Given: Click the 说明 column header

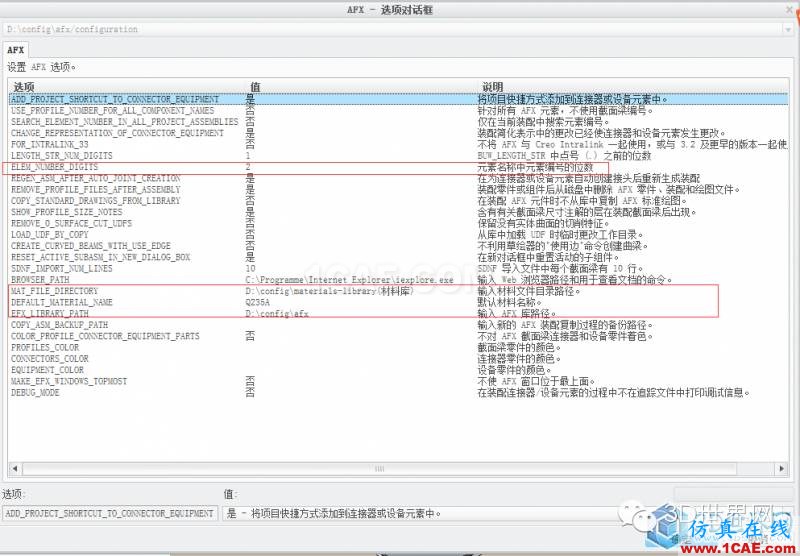Looking at the screenshot, I should point(493,87).
